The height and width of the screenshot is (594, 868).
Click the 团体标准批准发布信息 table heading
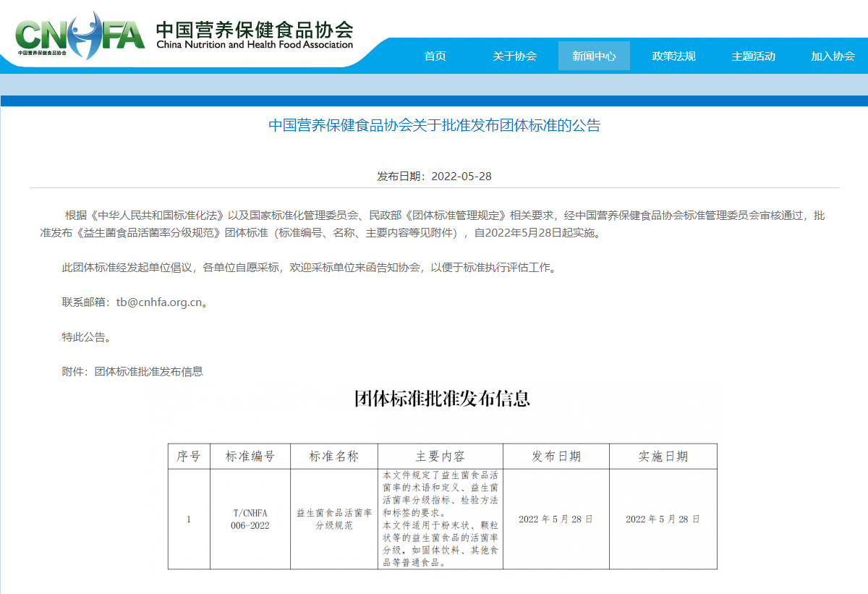[442, 399]
